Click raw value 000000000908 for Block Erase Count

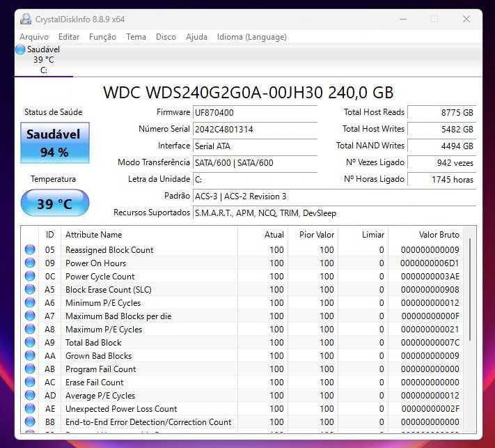coord(430,290)
